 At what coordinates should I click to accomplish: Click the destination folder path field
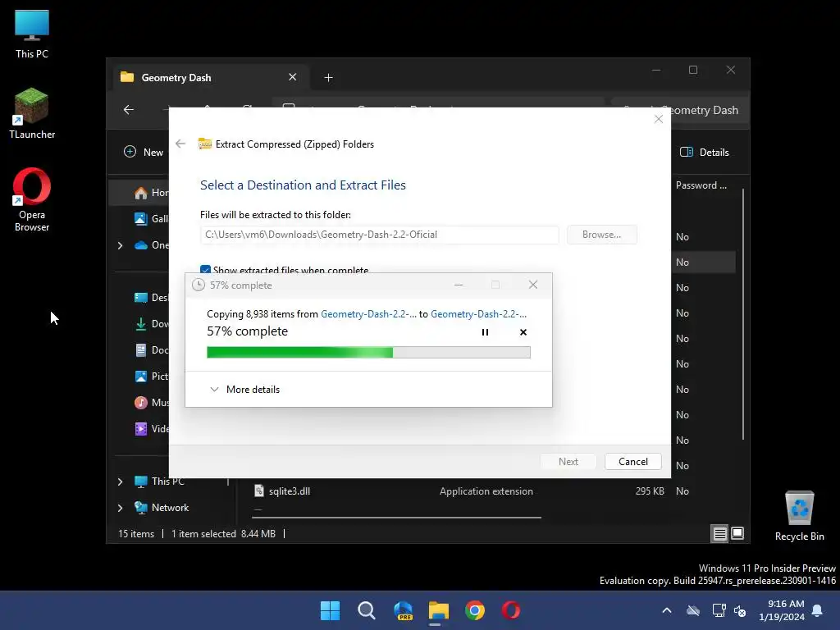tap(379, 235)
